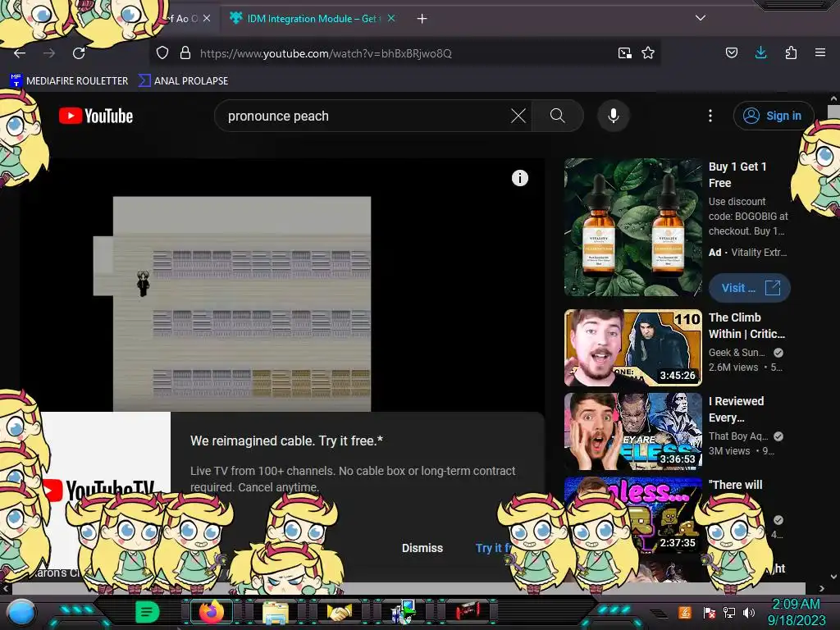Open the ANAL PROLAPSE bookmark

click(x=183, y=81)
